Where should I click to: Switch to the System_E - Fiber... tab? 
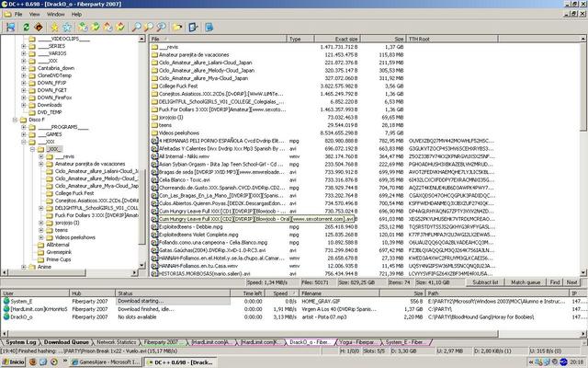(406, 342)
